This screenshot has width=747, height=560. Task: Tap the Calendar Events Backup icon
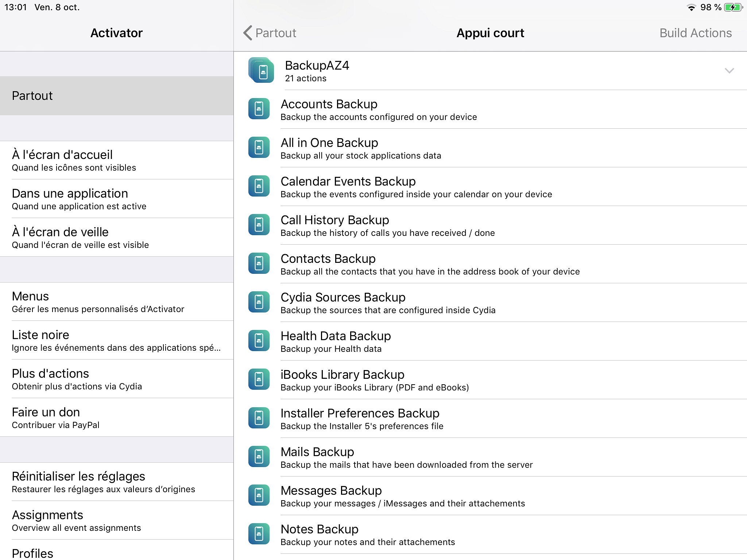click(259, 186)
